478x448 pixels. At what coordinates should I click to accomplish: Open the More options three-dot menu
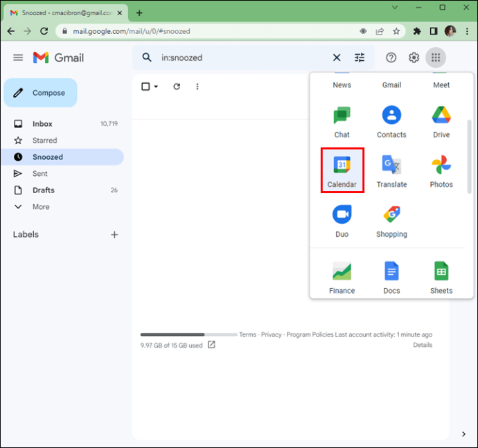tap(197, 87)
